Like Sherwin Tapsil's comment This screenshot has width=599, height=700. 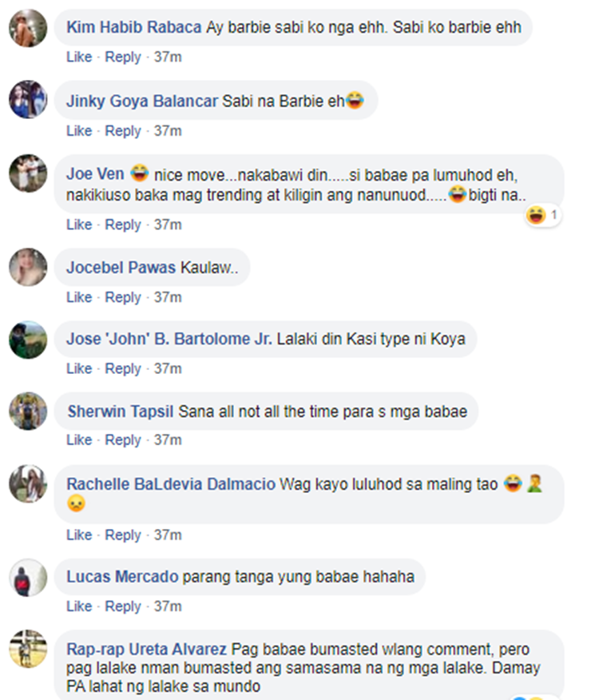(79, 440)
